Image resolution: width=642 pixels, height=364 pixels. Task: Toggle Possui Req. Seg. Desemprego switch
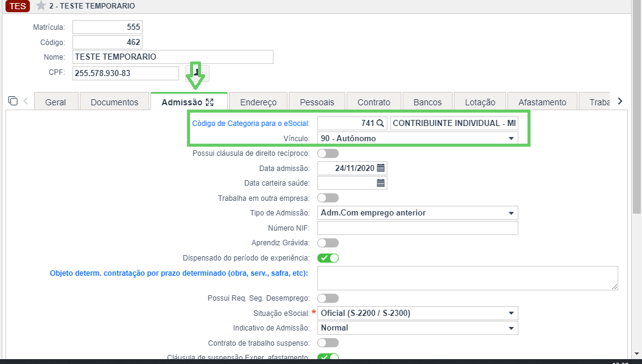click(x=328, y=298)
